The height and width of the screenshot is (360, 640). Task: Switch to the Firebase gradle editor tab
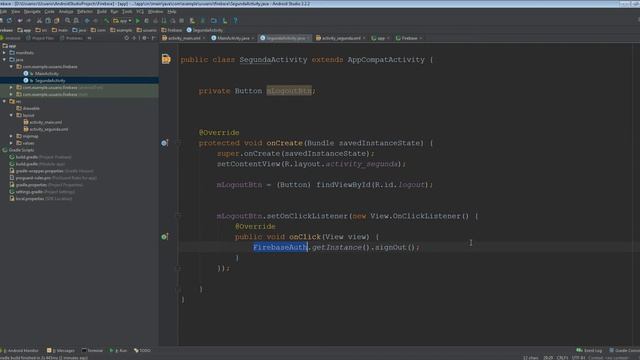point(409,38)
